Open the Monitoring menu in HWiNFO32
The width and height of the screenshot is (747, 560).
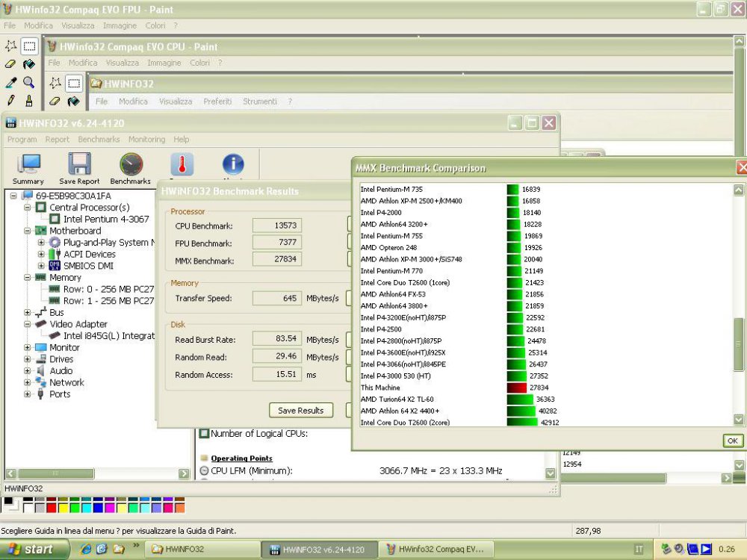point(146,139)
